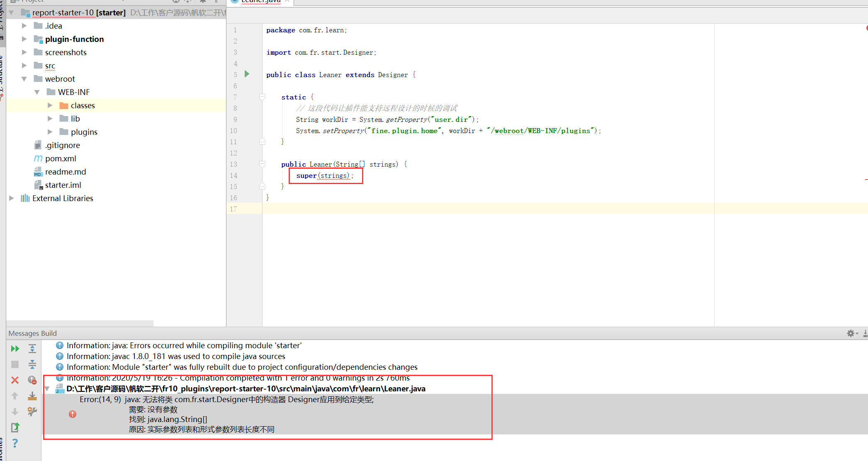This screenshot has width=868, height=461.
Task: Click the starter.iml module file icon
Action: [38, 185]
